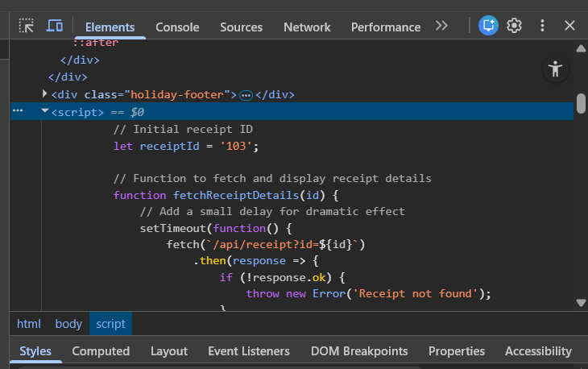Expand the holiday-footer div node

point(44,93)
